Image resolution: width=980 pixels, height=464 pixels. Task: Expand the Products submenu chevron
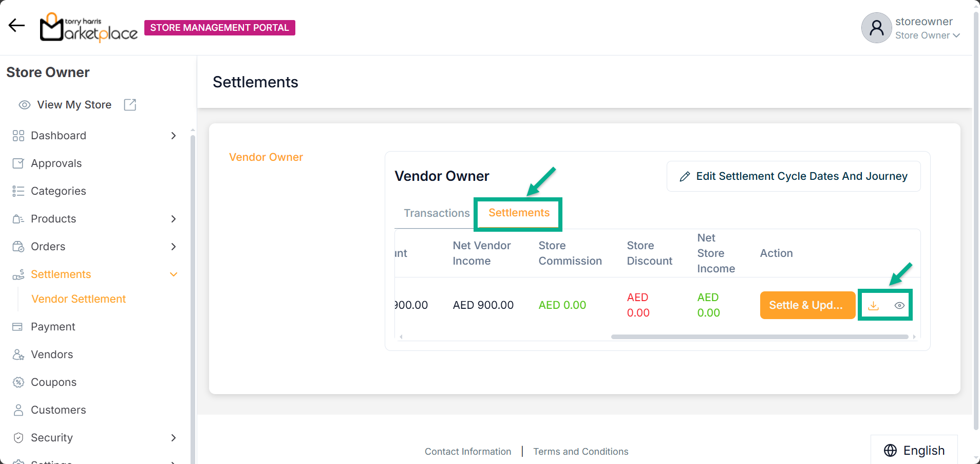(x=174, y=219)
